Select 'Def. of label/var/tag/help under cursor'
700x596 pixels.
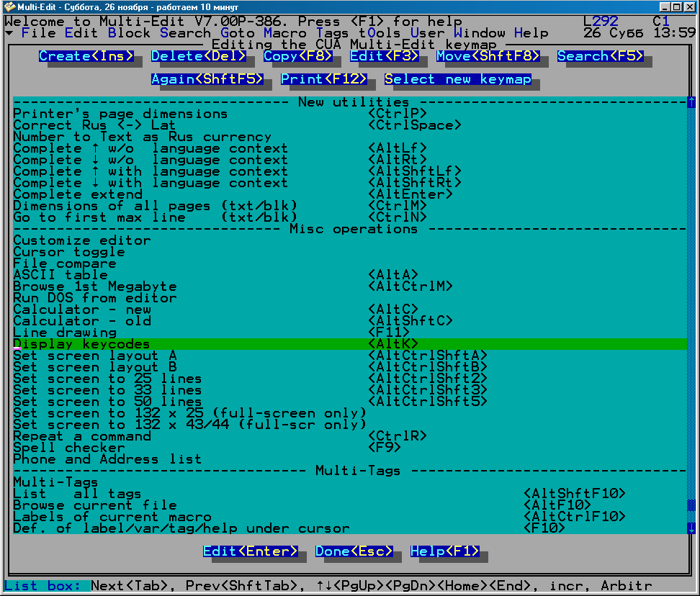(350, 528)
